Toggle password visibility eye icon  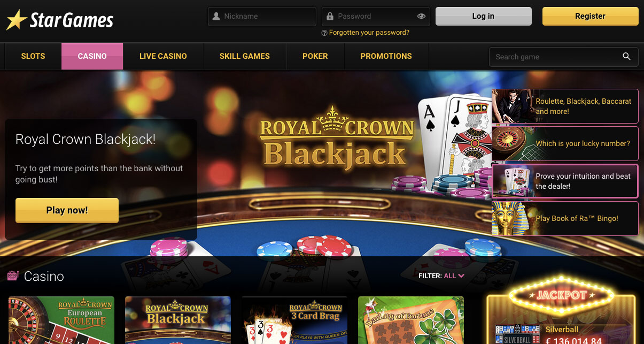pos(421,17)
